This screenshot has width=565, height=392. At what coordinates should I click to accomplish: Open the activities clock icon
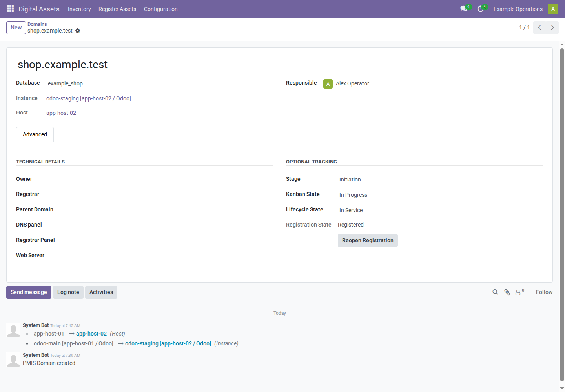point(481,9)
